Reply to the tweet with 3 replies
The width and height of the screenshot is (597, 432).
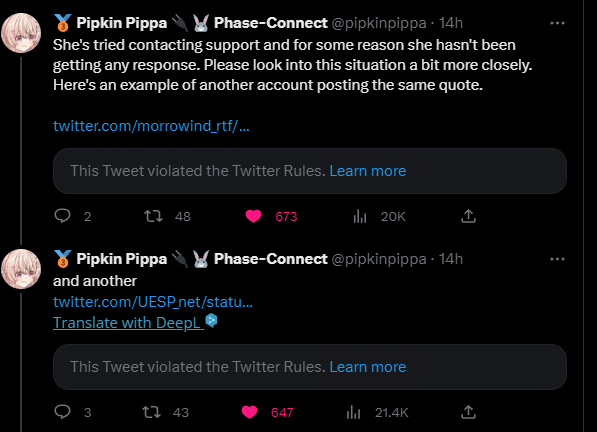[x=62, y=412]
